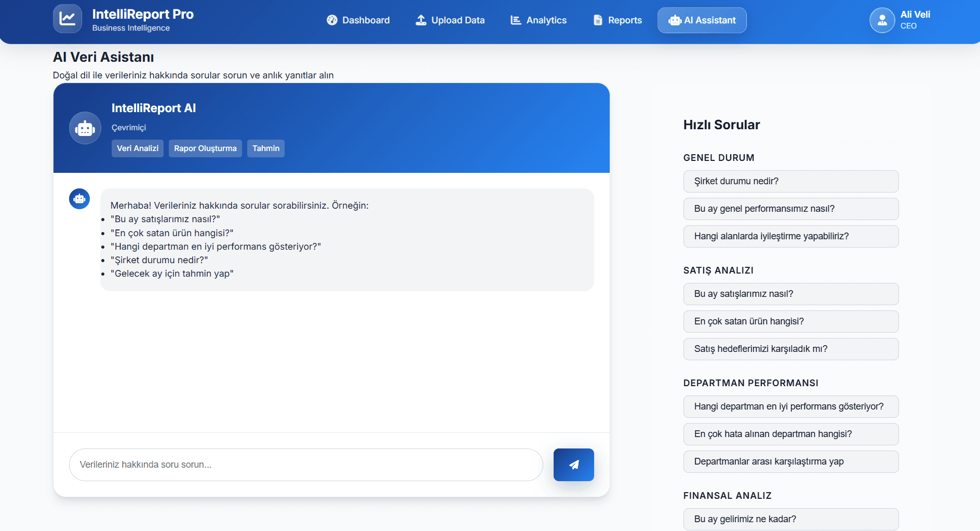This screenshot has height=531, width=980.
Task: Open the Reports menu item
Action: [617, 20]
